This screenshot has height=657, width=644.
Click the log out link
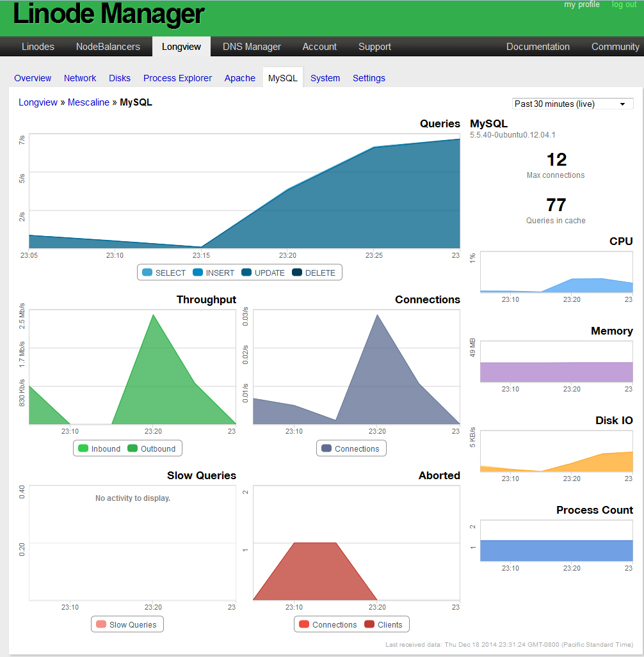624,4
